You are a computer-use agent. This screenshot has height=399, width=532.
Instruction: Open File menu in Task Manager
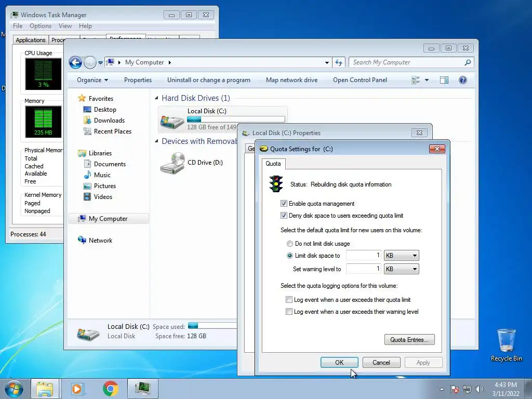coord(18,26)
